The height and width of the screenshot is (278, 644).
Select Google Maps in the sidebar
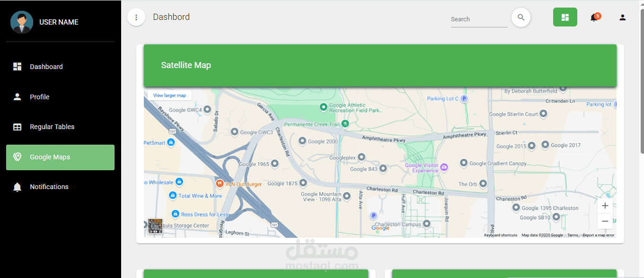(60, 157)
